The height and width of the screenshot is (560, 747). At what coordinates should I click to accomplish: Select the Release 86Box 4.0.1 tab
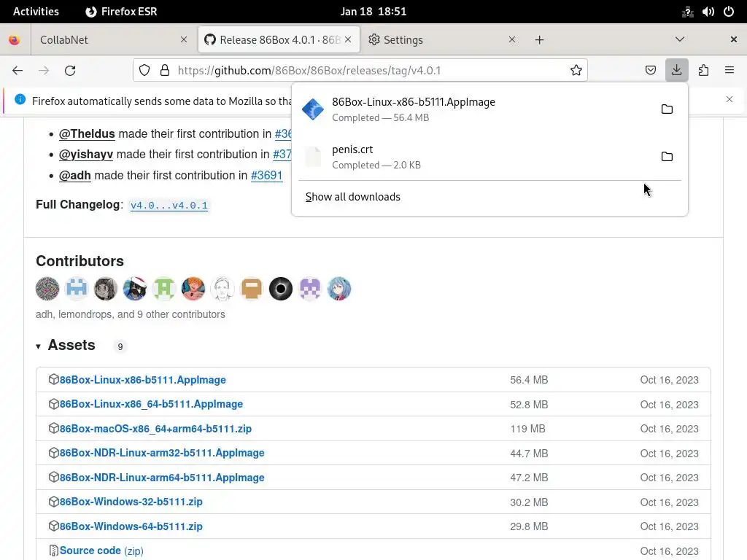click(279, 39)
